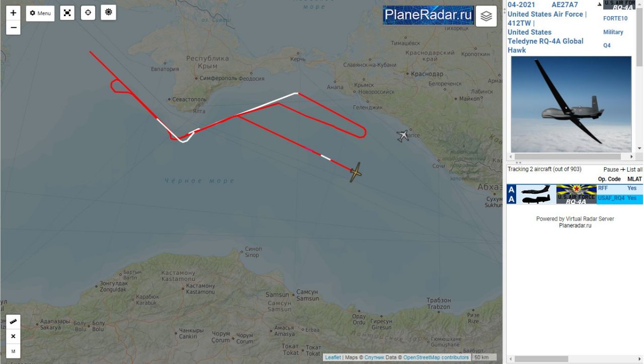The height and width of the screenshot is (364, 644).
Task: Sort list by Op. Code column
Action: [609, 179]
